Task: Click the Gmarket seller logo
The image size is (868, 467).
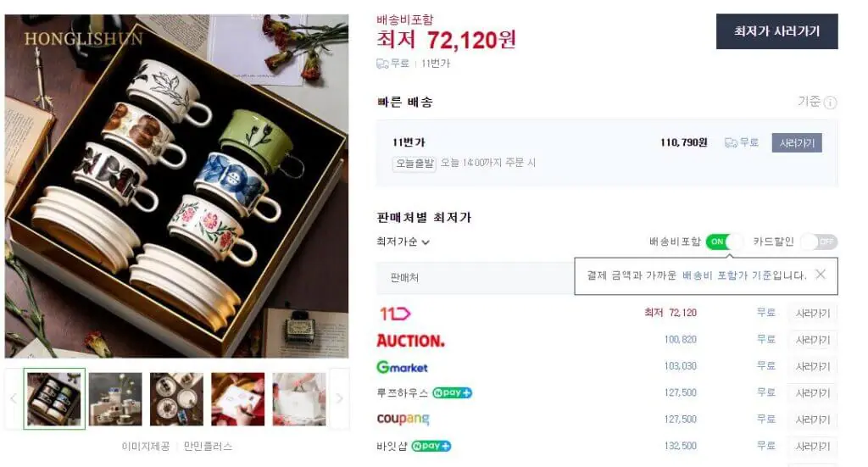Action: click(x=402, y=367)
